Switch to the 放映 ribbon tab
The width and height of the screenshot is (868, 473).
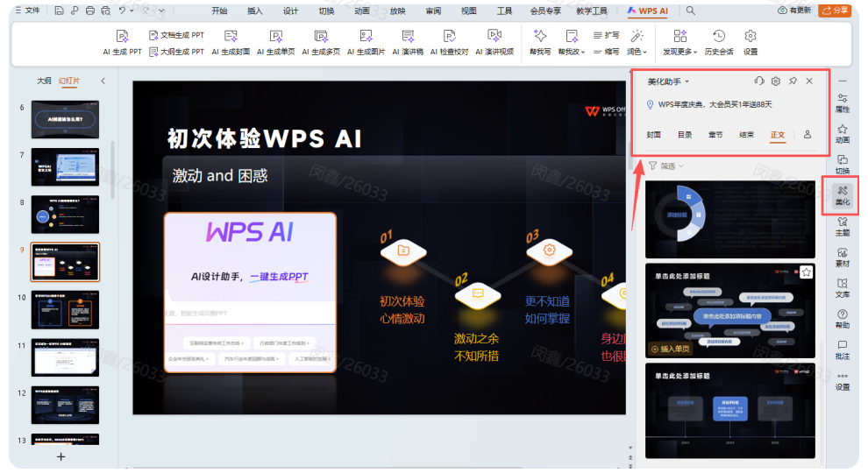tap(397, 11)
